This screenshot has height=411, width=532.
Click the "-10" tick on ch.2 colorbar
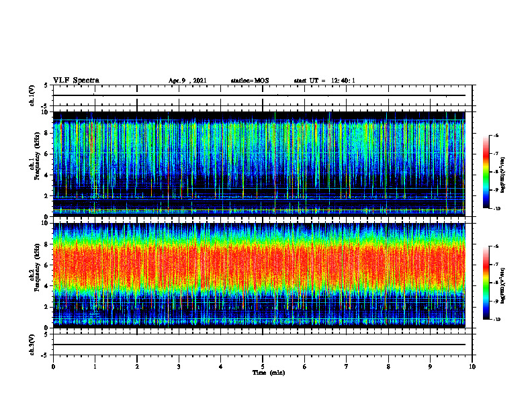[497, 320]
